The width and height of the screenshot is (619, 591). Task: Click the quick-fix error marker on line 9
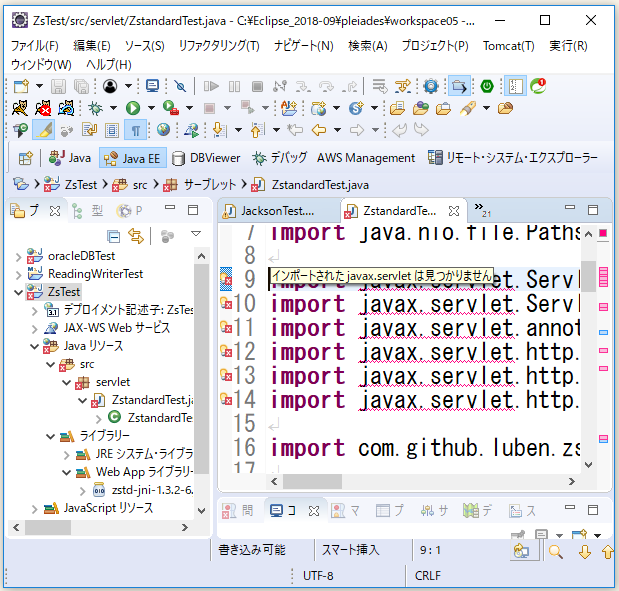click(x=226, y=279)
